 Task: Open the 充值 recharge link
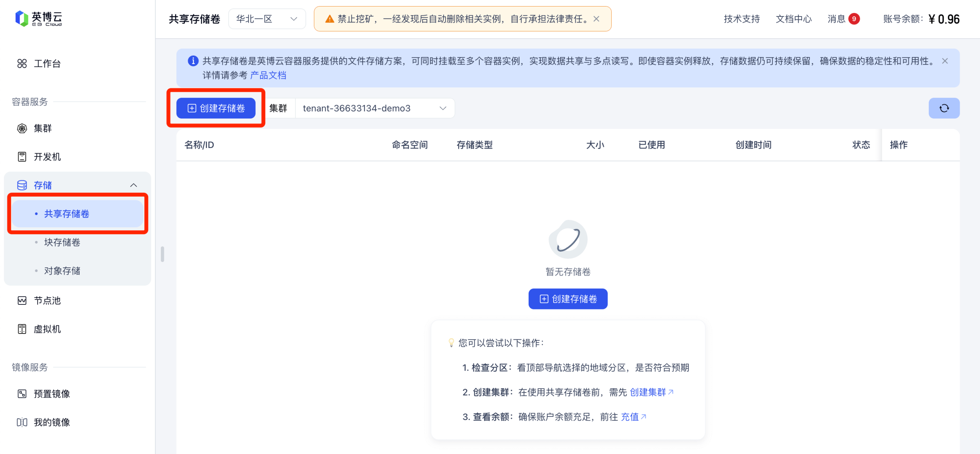point(630,417)
